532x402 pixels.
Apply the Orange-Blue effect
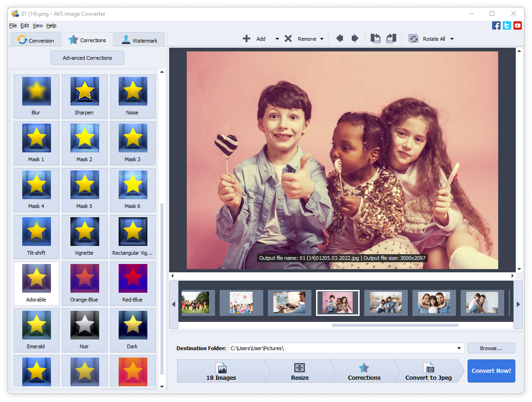[84, 283]
